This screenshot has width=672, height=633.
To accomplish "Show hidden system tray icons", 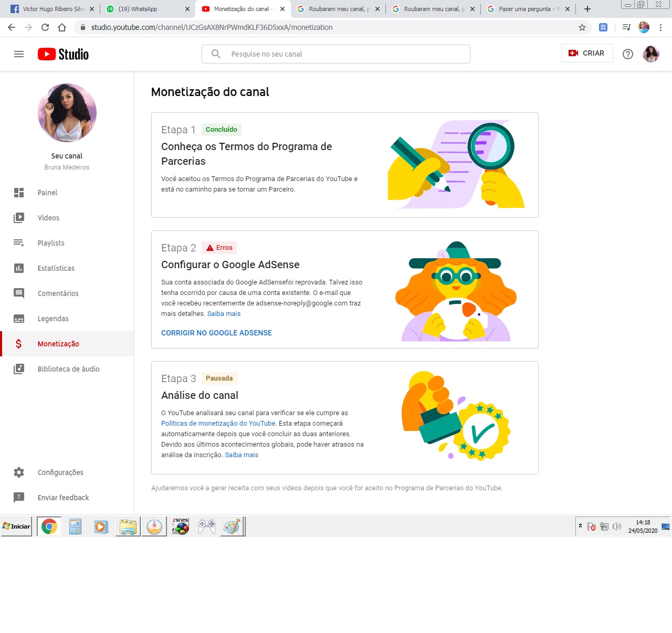I will pos(580,525).
